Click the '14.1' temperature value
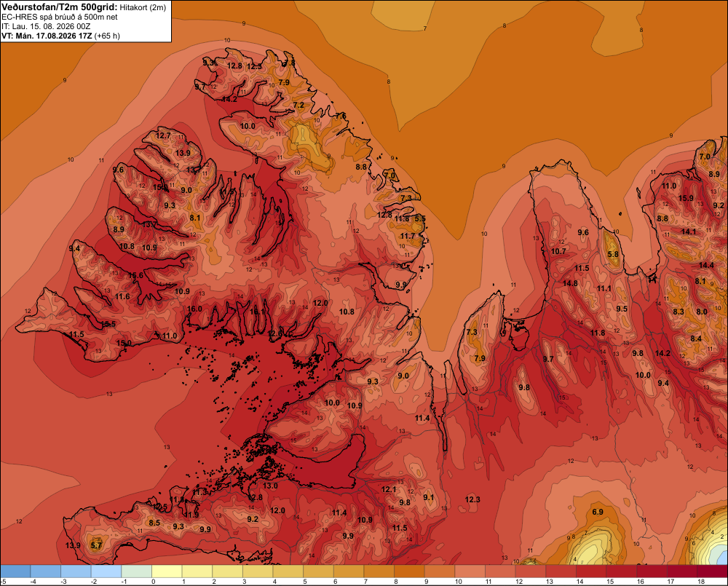The height and width of the screenshot is (586, 728). click(x=689, y=231)
